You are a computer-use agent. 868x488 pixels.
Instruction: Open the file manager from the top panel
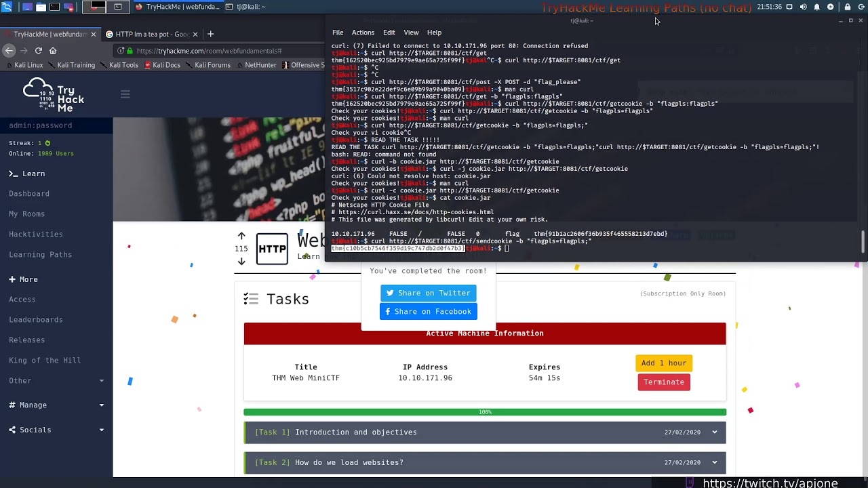tap(41, 7)
